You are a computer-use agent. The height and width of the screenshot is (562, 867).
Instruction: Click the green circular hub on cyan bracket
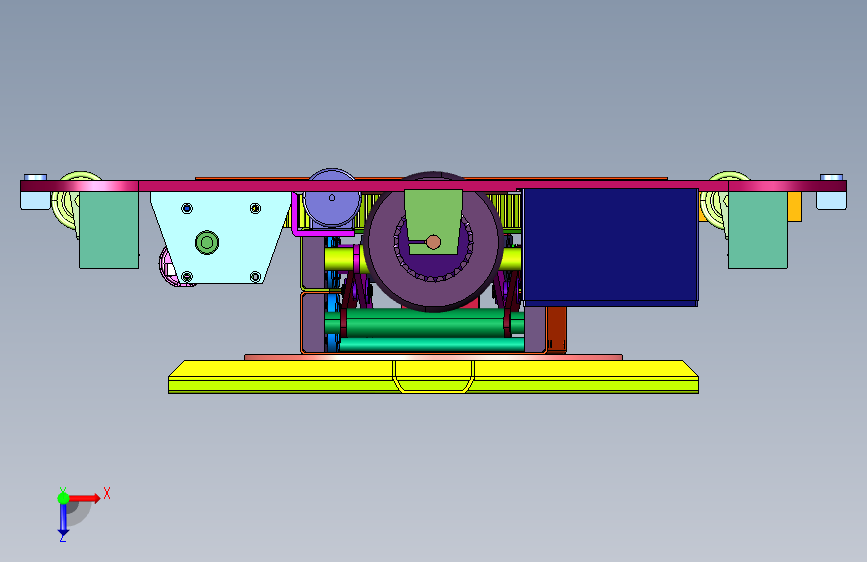click(207, 242)
